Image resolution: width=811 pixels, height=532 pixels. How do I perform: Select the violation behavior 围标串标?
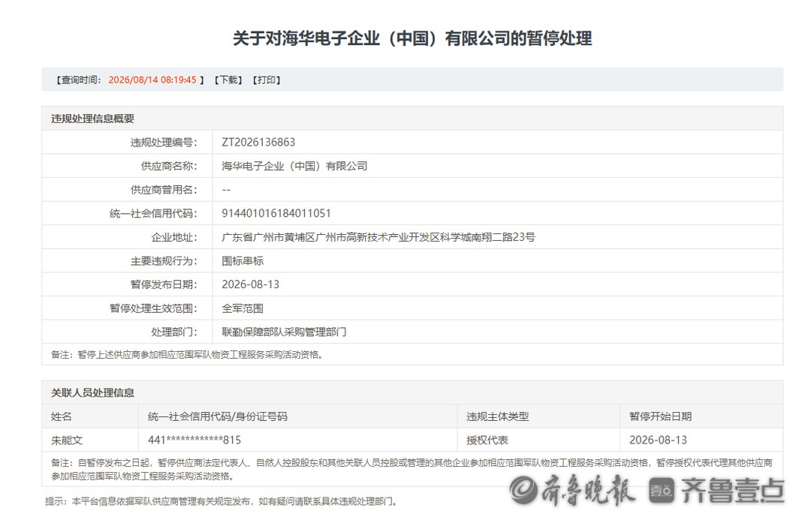tap(243, 261)
